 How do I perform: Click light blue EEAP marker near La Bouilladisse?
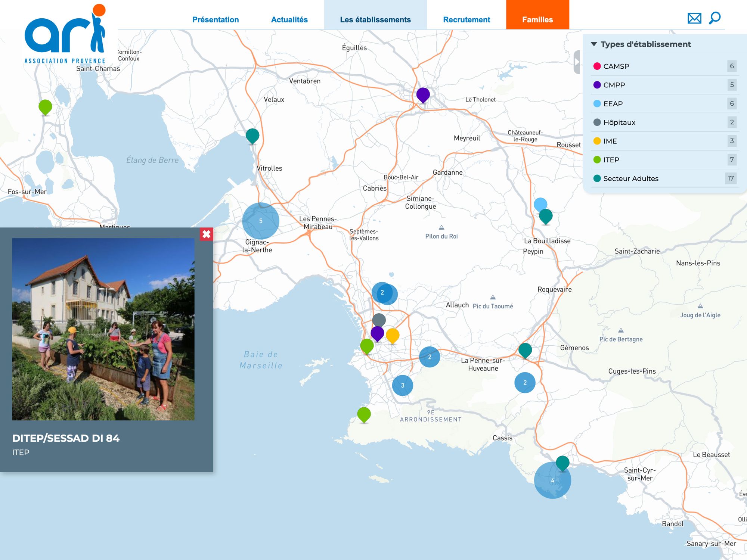pos(540,203)
